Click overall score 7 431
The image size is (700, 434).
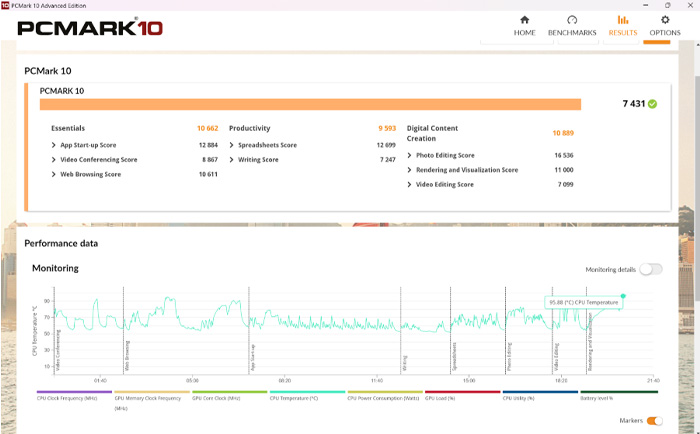click(634, 104)
